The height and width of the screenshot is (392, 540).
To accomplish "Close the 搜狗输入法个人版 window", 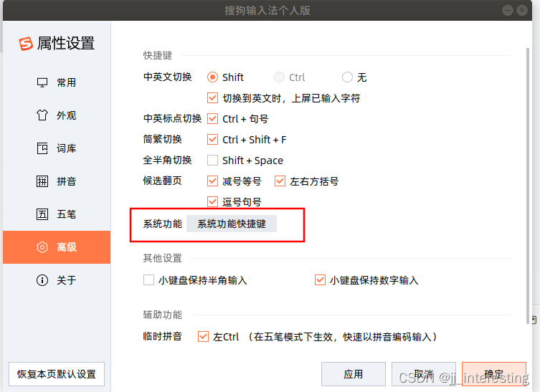I will 522,10.
